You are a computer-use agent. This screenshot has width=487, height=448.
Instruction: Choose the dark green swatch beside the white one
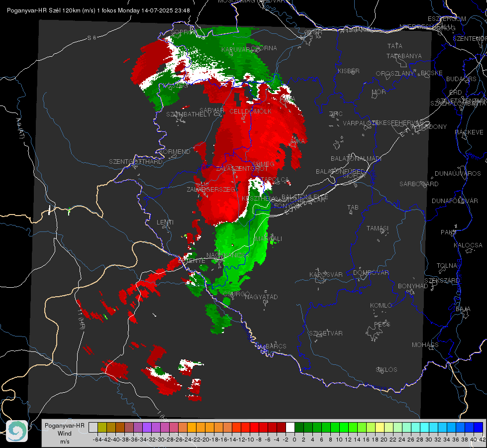coord(299,428)
